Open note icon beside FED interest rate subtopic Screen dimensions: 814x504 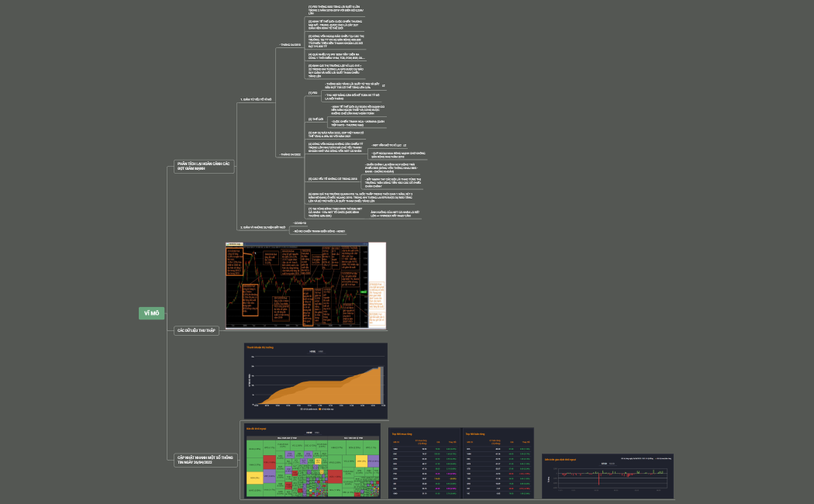tap(383, 85)
